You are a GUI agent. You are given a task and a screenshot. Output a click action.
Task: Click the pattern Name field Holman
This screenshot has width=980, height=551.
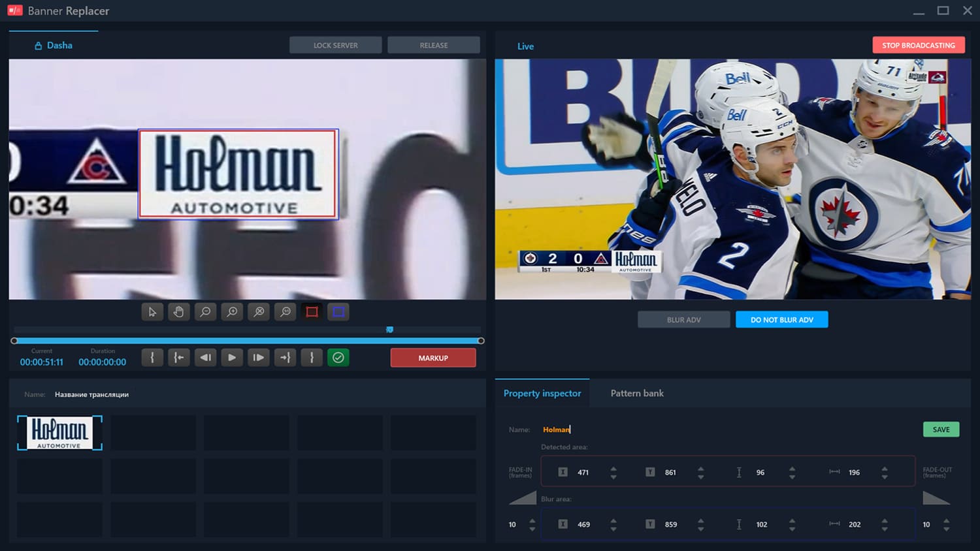pos(557,430)
